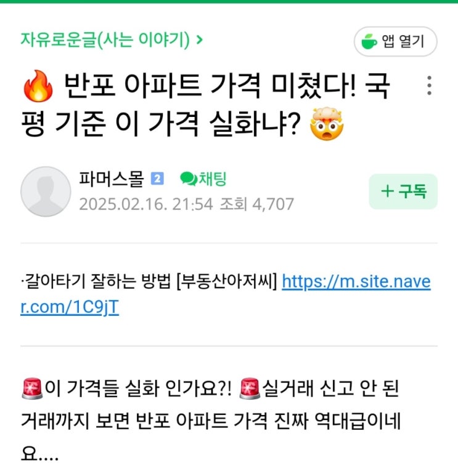Tap the green chat bubble icon

point(189,179)
